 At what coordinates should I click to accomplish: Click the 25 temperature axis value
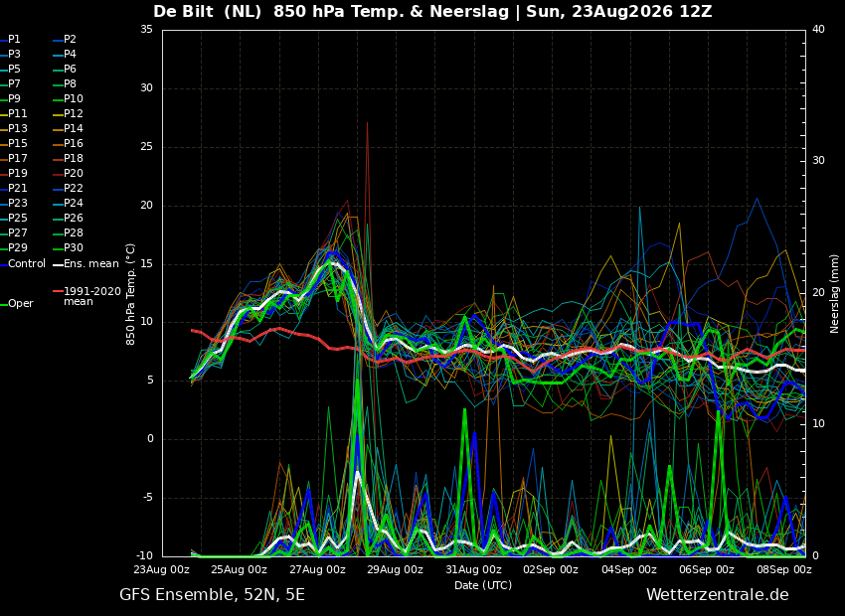[146, 147]
